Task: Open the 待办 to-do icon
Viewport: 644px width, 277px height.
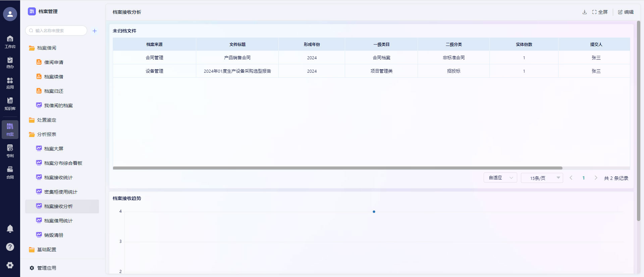Action: click(x=10, y=62)
